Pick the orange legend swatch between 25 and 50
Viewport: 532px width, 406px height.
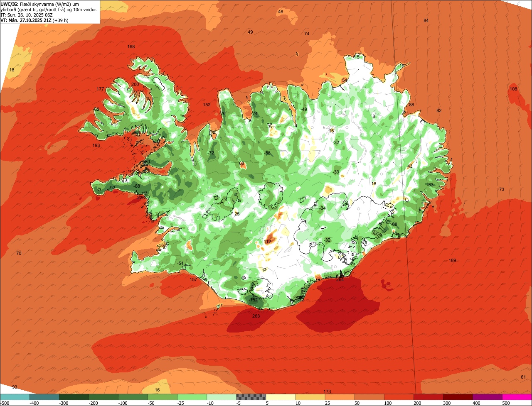point(340,397)
